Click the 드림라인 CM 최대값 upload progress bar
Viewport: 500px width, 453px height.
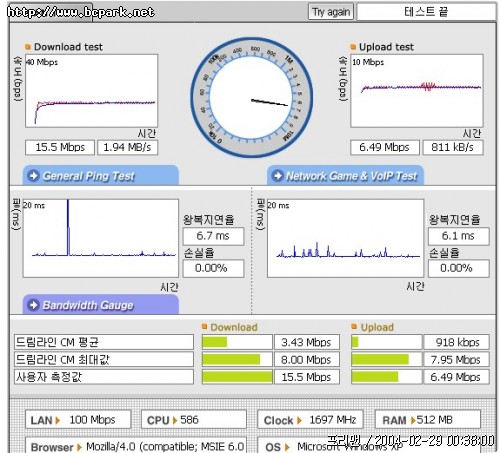(386, 359)
